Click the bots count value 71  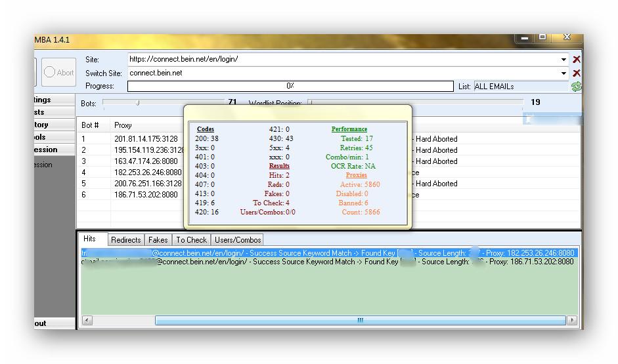point(232,102)
